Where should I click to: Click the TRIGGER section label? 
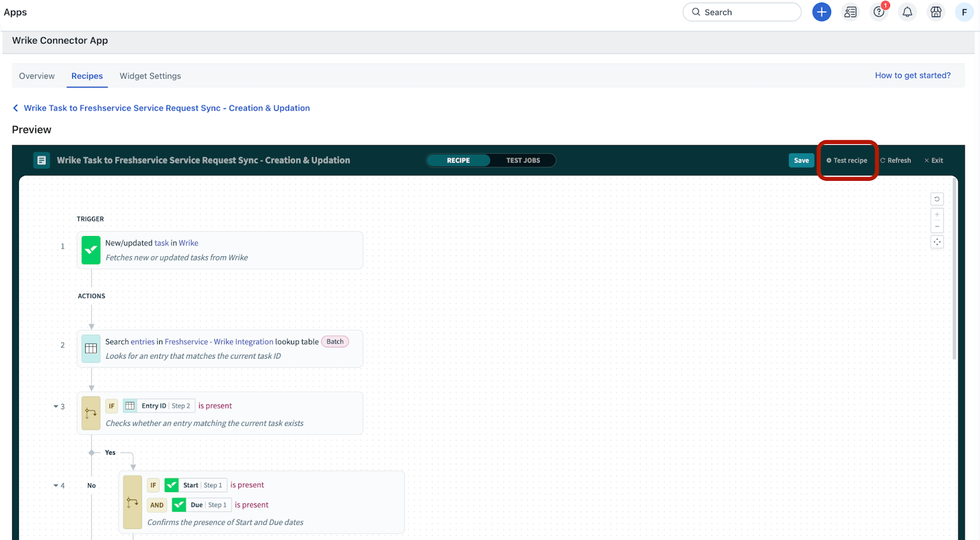[90, 219]
